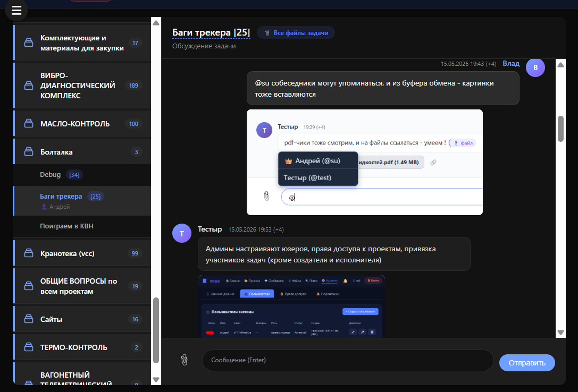Open the Комплектующие и материалы для закупки project
The image size is (578, 392).
(x=82, y=42)
